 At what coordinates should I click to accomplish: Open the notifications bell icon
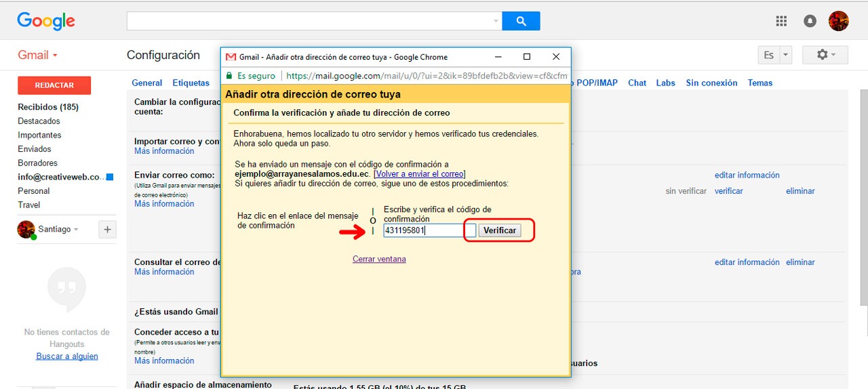(x=810, y=21)
